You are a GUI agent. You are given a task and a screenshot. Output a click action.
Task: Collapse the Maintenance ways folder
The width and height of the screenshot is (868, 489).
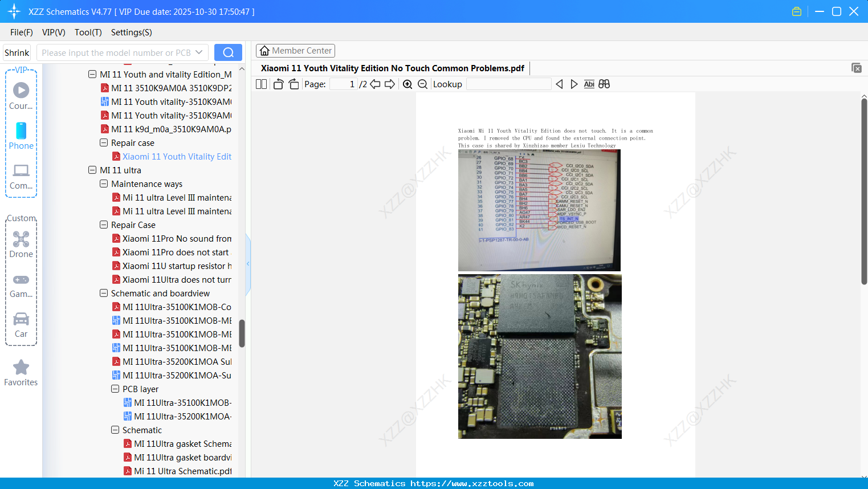[104, 184]
